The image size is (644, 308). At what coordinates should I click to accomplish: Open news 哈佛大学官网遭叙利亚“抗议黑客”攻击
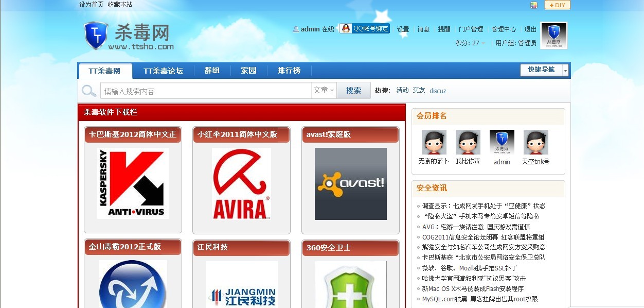(474, 278)
